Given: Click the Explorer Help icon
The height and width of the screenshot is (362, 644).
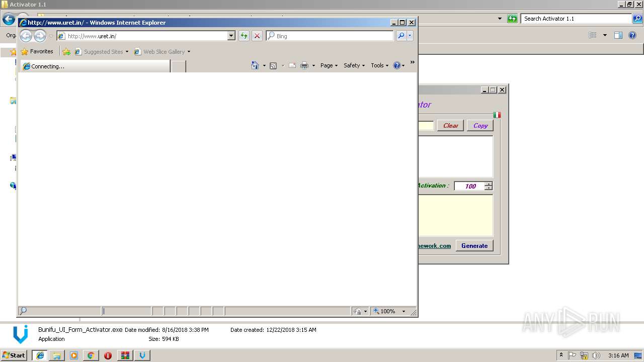Looking at the screenshot, I should coord(632,35).
